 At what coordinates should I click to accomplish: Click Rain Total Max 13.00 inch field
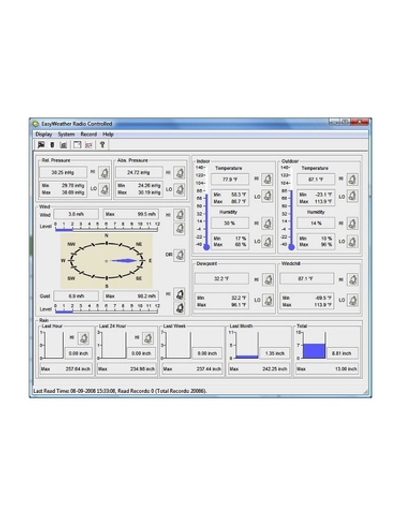click(x=327, y=369)
